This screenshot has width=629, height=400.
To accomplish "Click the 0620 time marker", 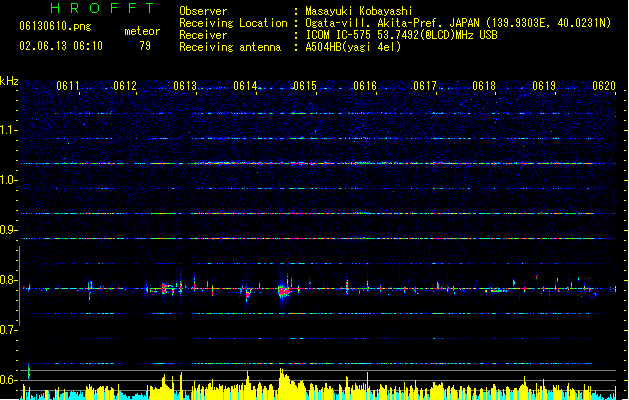I will pyautogui.click(x=604, y=86).
